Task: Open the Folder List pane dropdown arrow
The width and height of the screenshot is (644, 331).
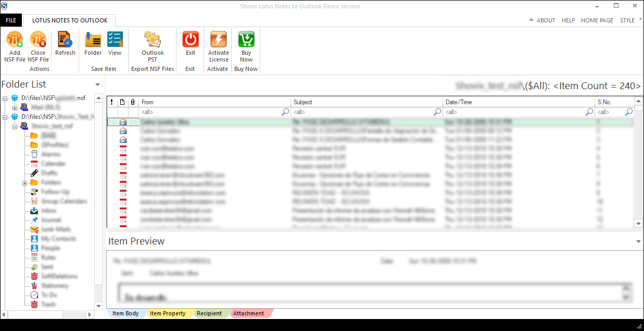Action: [97, 84]
